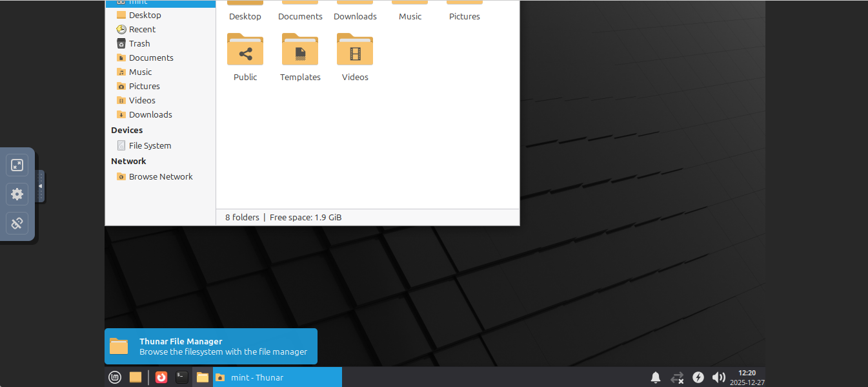Open Browse Network under Network
The image size is (868, 387).
pos(160,176)
